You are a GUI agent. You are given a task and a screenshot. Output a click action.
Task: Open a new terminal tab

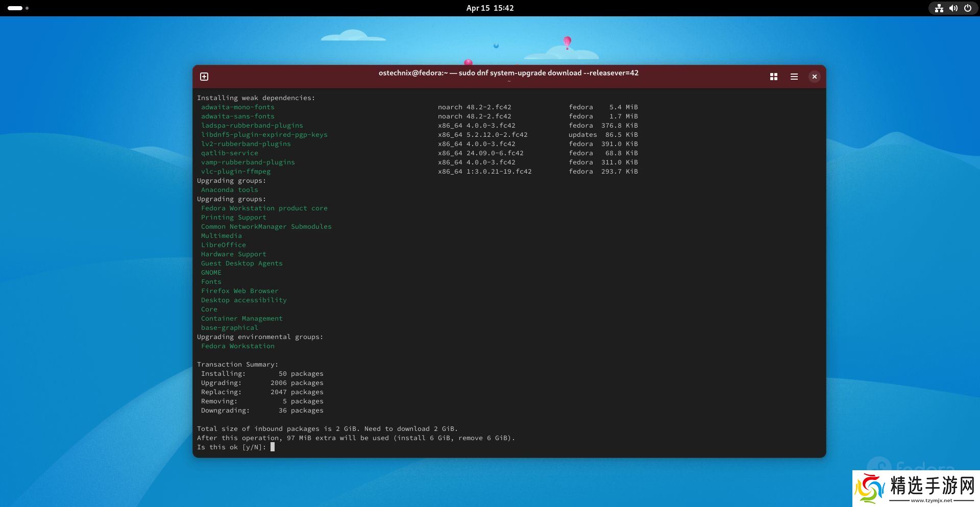[204, 77]
